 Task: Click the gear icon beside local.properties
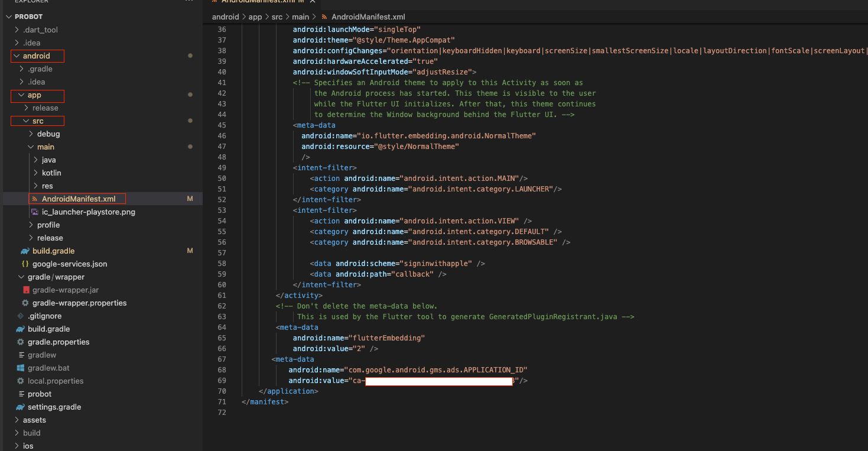point(20,381)
